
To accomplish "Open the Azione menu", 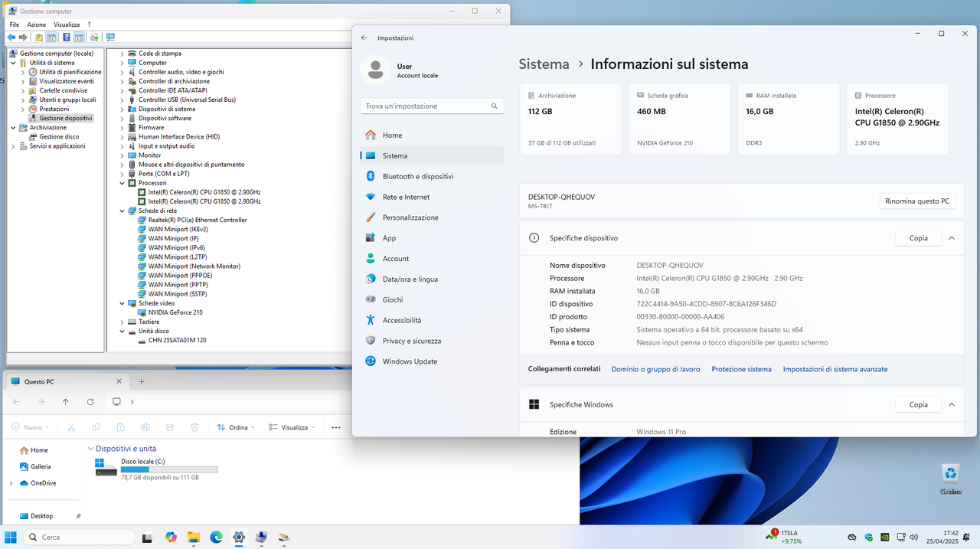I will tap(36, 25).
